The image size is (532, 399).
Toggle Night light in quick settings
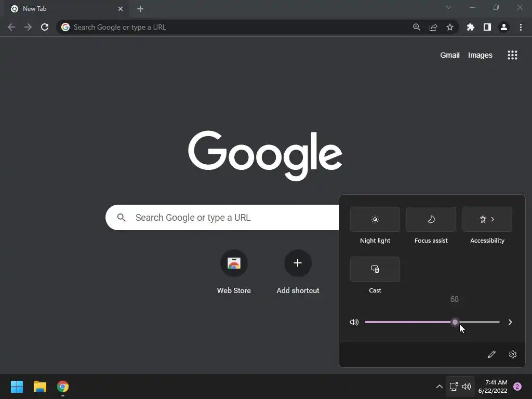point(375,219)
